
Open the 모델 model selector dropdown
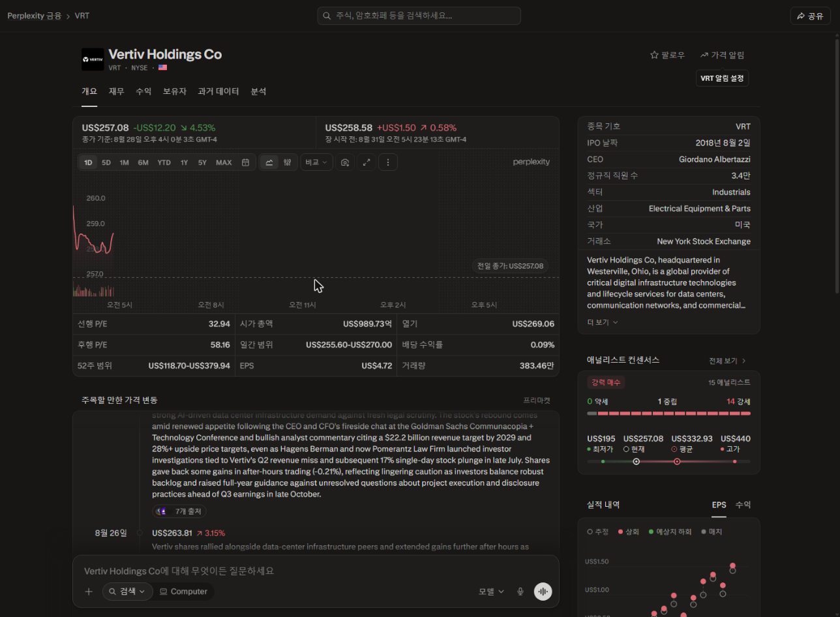click(492, 592)
